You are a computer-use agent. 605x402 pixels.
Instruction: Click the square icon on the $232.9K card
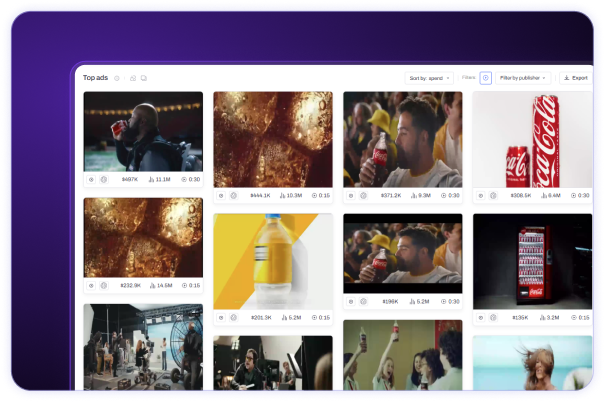[91, 286]
